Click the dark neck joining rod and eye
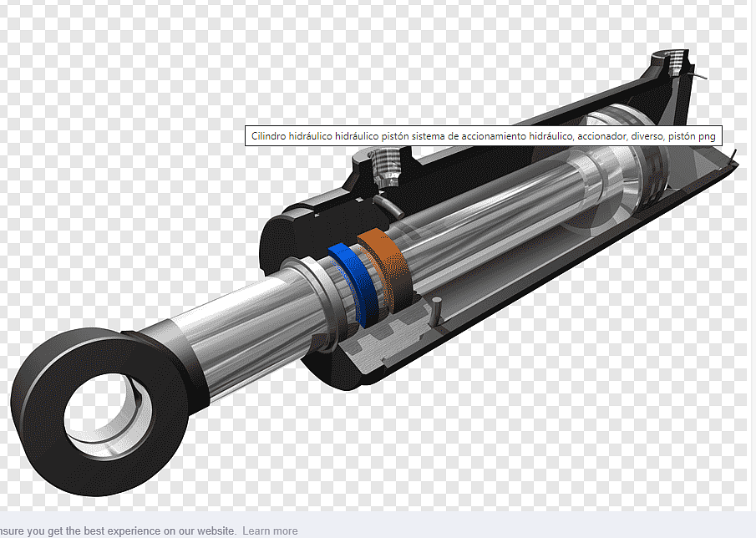 167,351
